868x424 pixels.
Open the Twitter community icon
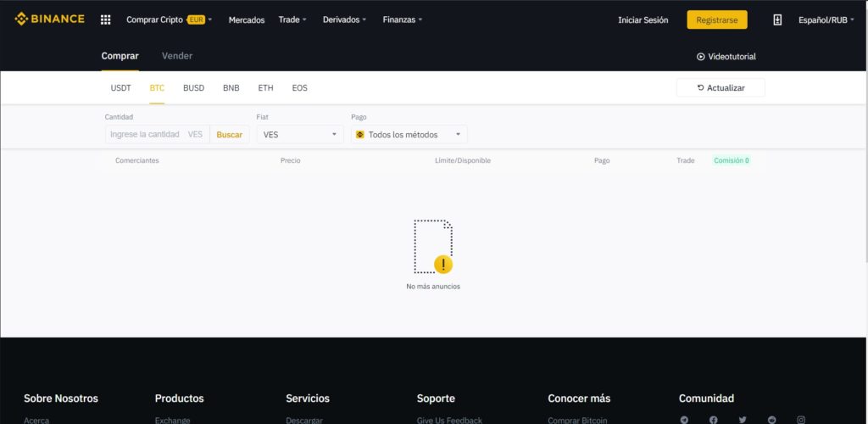(x=743, y=420)
